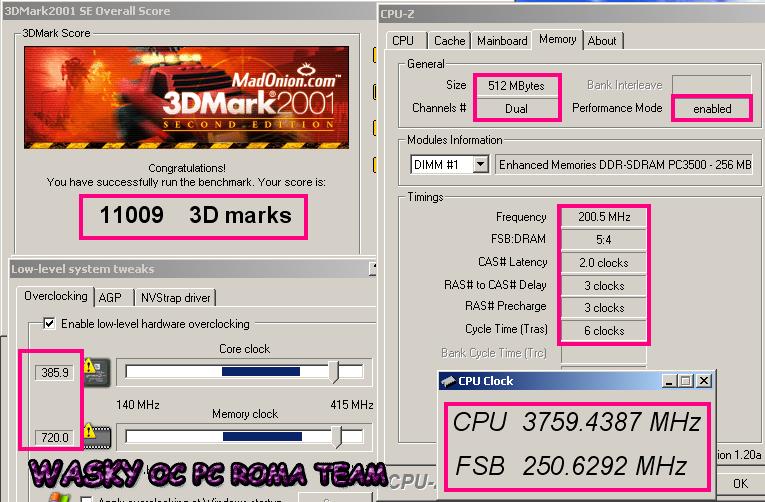Image resolution: width=765 pixels, height=502 pixels.
Task: Click the 11009 3D marks score text
Action: tap(195, 215)
